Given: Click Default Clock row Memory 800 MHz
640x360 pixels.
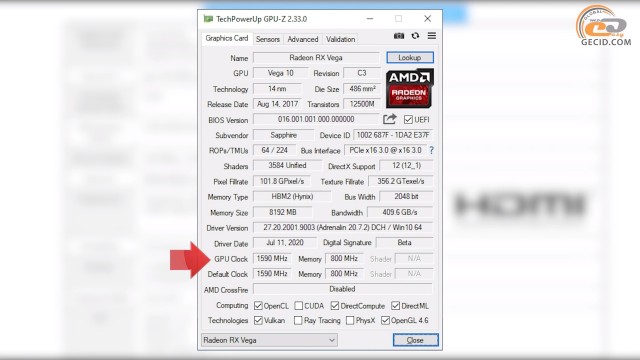Looking at the screenshot, I should [x=344, y=273].
